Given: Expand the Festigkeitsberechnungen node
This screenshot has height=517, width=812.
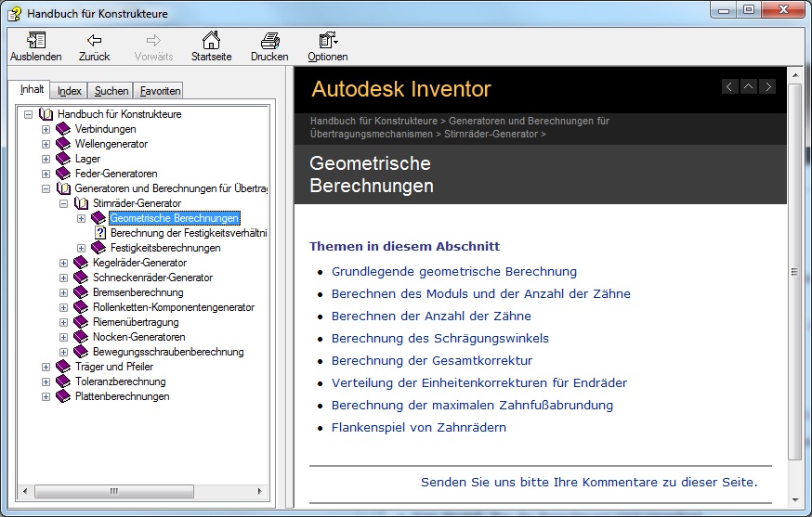Looking at the screenshot, I should pyautogui.click(x=82, y=249).
